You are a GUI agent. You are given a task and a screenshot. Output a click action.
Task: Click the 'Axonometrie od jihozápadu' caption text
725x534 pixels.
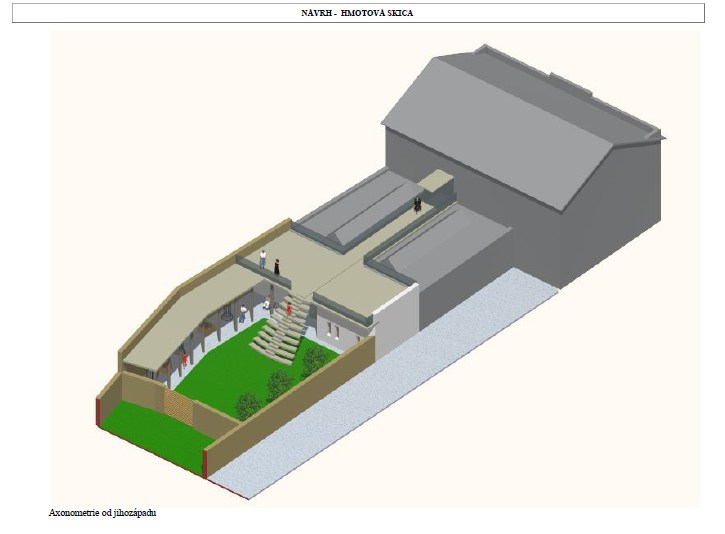point(103,513)
